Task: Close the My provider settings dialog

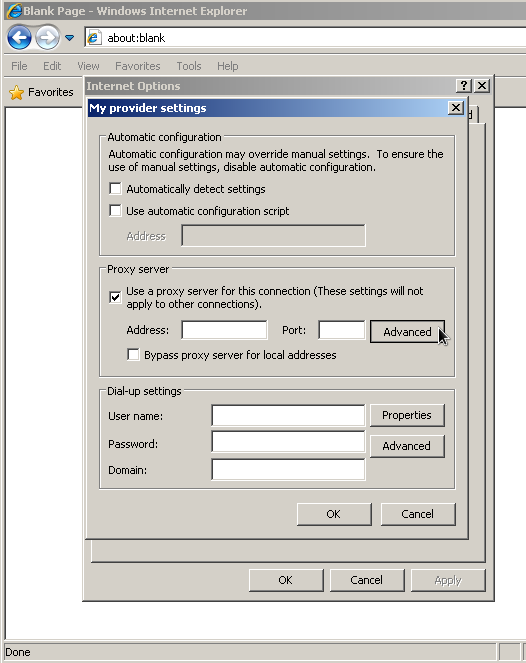Action: point(456,108)
